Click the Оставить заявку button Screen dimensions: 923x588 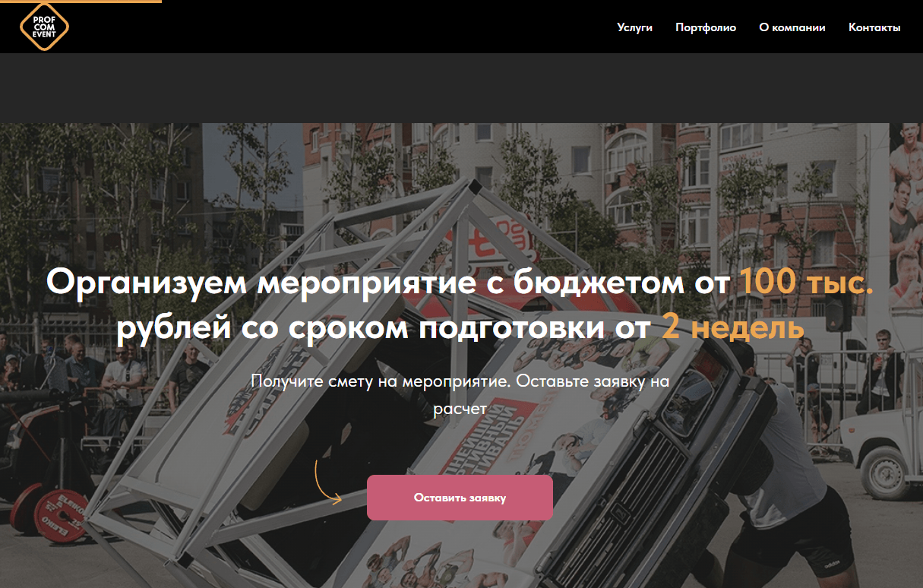[x=460, y=498]
